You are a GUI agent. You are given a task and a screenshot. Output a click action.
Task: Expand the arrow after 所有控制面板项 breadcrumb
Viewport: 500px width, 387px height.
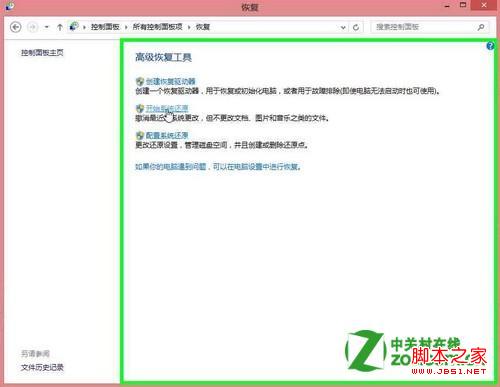pyautogui.click(x=189, y=27)
